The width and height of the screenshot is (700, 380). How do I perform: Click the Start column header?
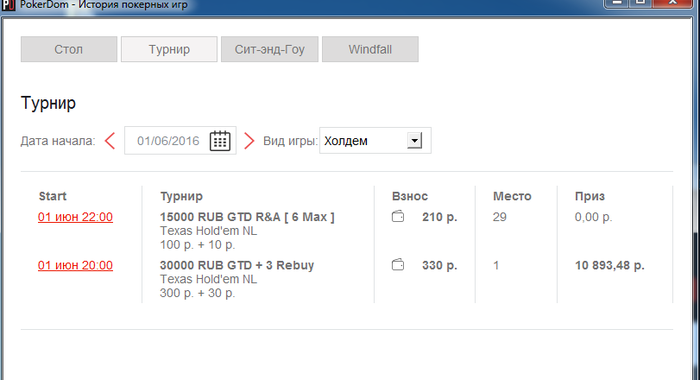pos(53,196)
